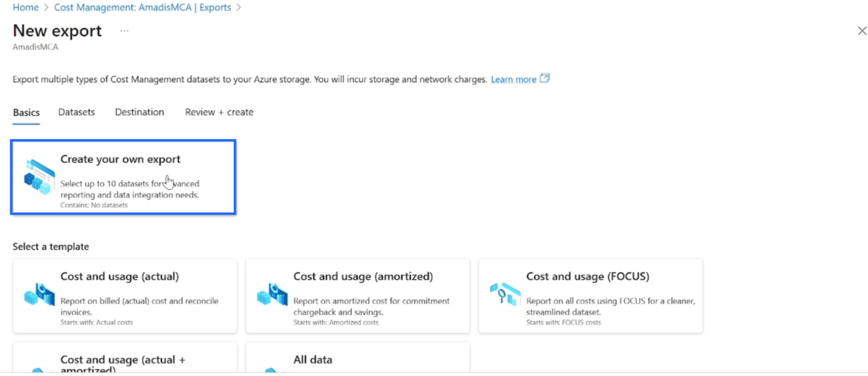Choose the Cost and usage (amortized) template title

point(363,276)
